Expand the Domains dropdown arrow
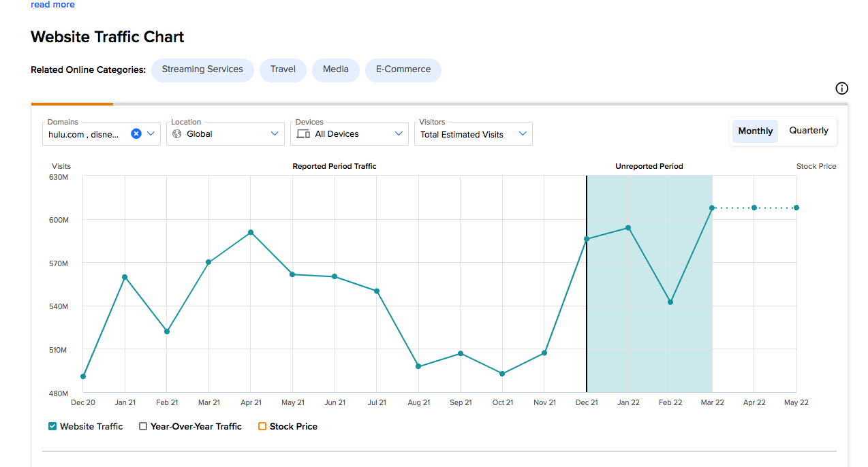868x467 pixels. (151, 134)
